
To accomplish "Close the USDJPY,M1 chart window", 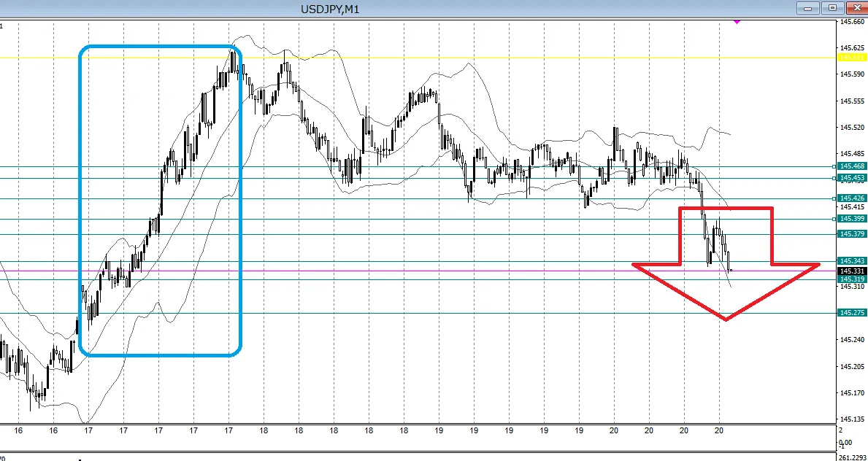I will point(856,8).
